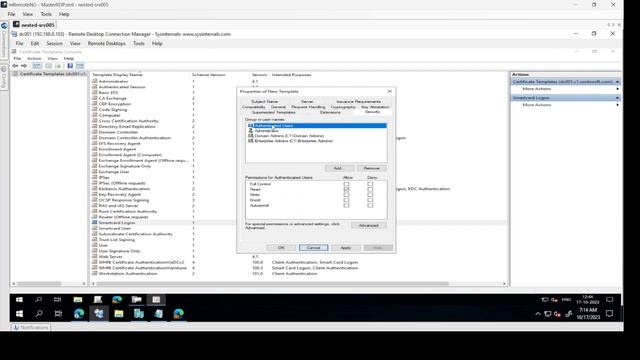Open the outer Windows Start menu icon
Screen dimensions: 640x360
[x=19, y=313]
